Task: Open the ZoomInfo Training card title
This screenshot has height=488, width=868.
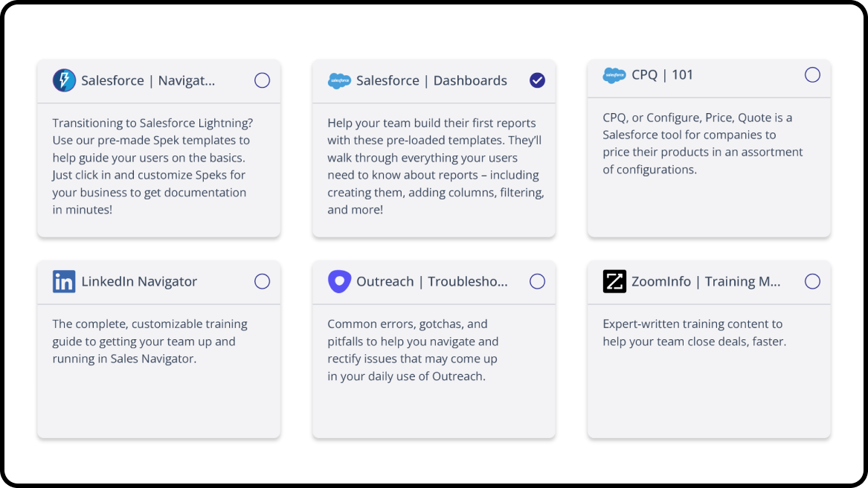Action: point(706,281)
